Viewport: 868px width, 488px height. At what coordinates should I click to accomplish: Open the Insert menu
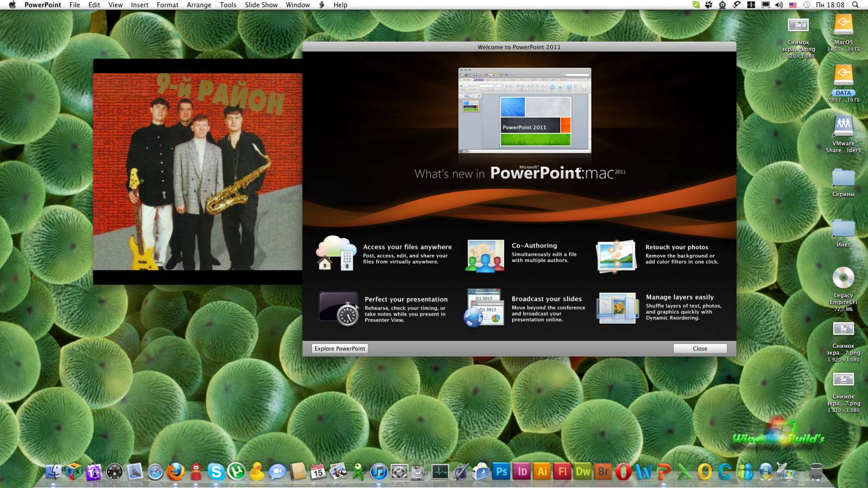pyautogui.click(x=139, y=5)
